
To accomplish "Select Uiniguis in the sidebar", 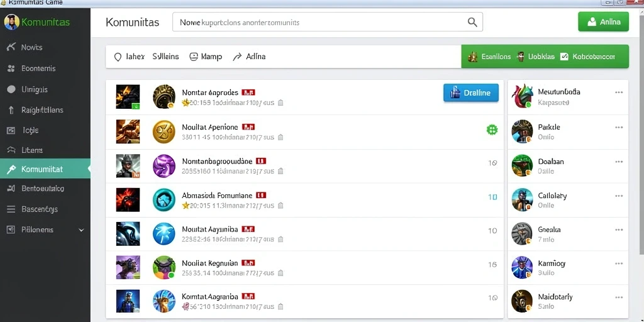I will [x=45, y=89].
